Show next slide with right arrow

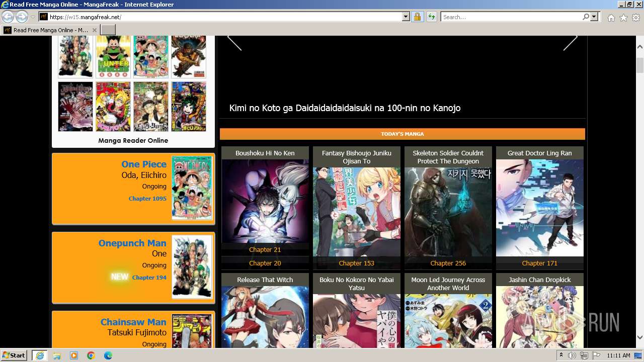tap(570, 42)
